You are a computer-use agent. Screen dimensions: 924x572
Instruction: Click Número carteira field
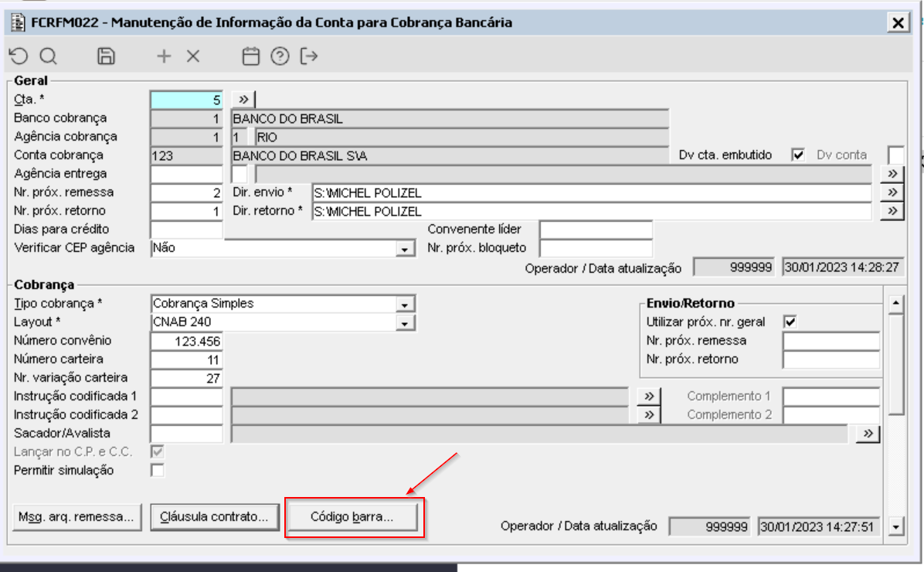[187, 359]
